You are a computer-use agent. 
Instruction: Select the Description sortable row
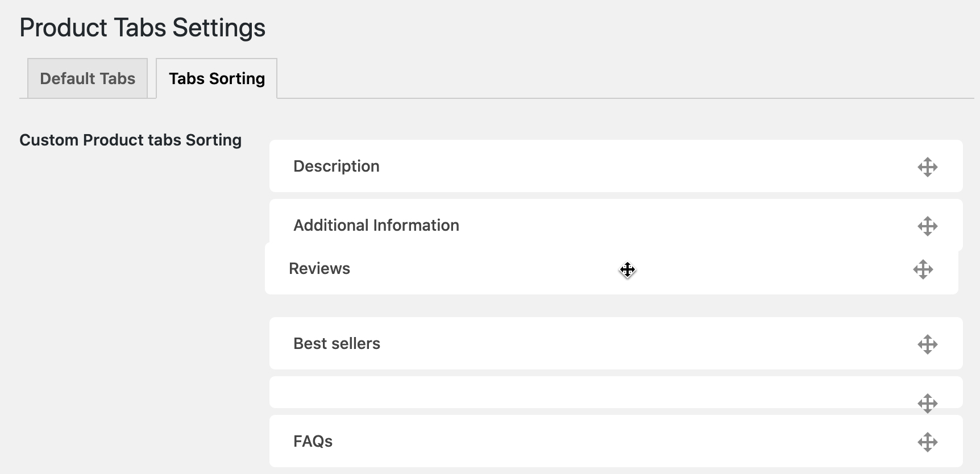coord(616,166)
